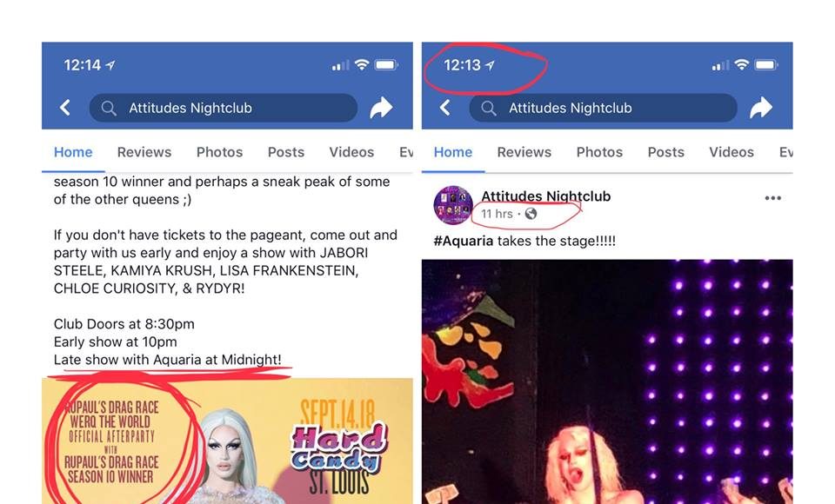Click Attitudes Nightclub search field on left
The width and height of the screenshot is (835, 504).
[224, 108]
